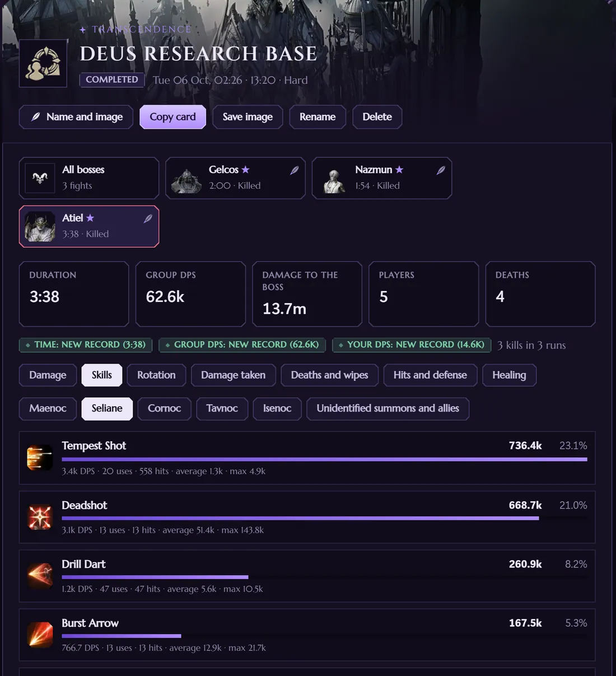Show the Deaths and wipes tab
Screen dimensions: 616x676
(x=329, y=375)
